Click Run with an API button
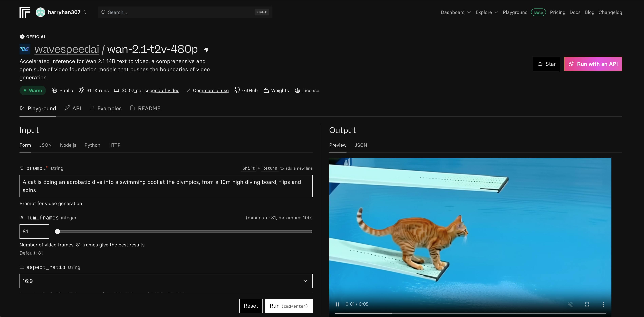 tap(593, 64)
